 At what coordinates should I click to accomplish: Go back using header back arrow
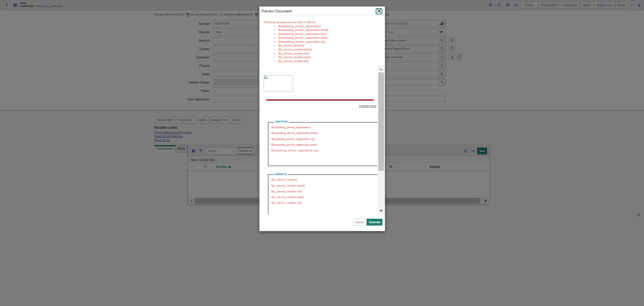[x=7, y=5]
